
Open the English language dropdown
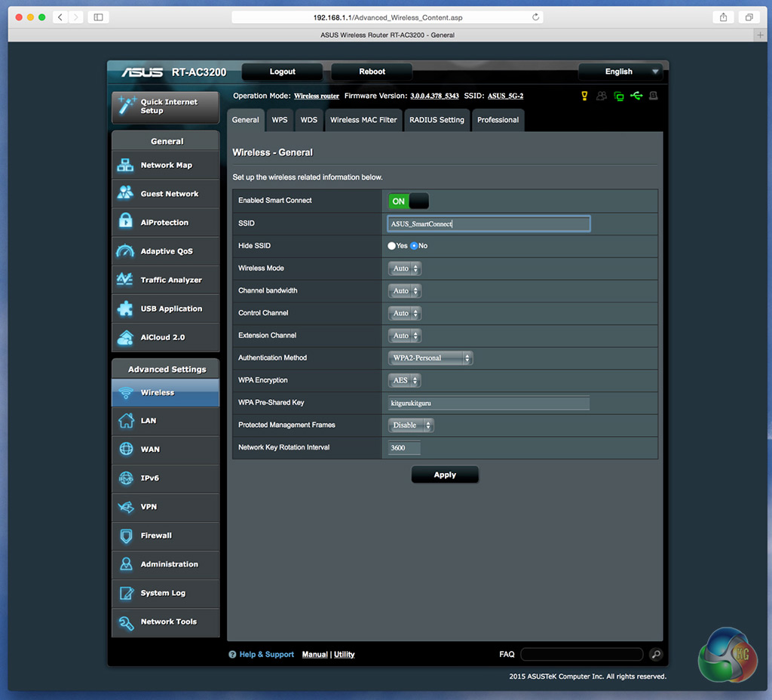click(620, 72)
